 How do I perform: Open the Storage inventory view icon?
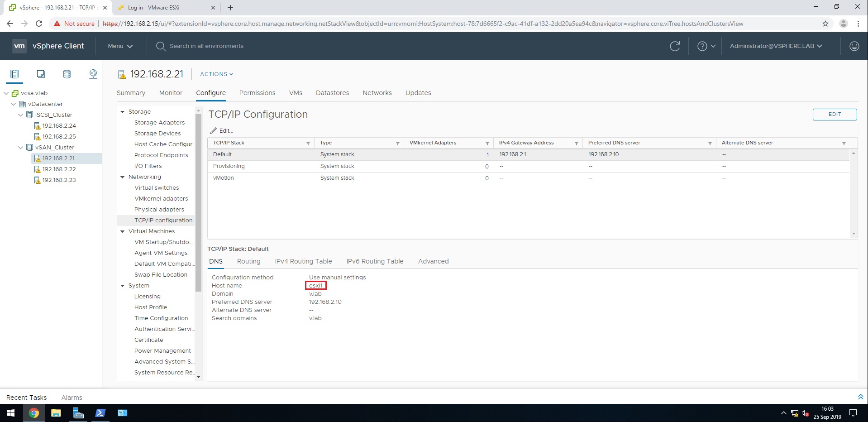click(67, 73)
